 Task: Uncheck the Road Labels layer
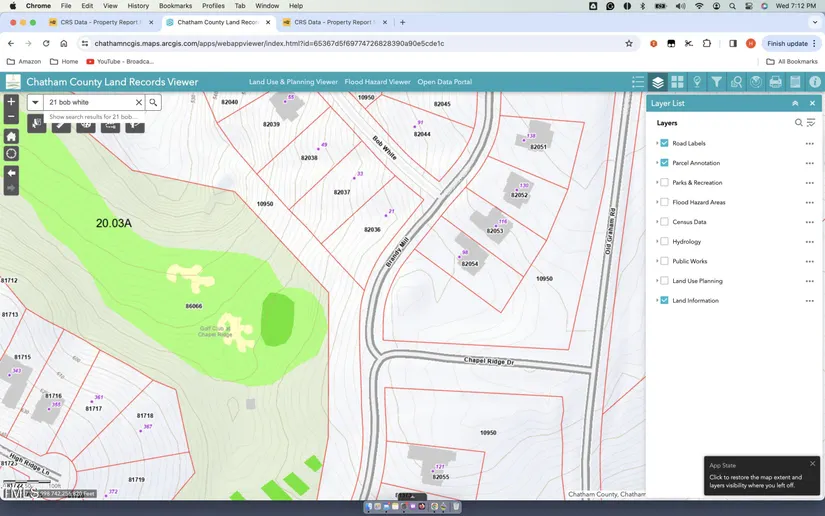point(664,143)
